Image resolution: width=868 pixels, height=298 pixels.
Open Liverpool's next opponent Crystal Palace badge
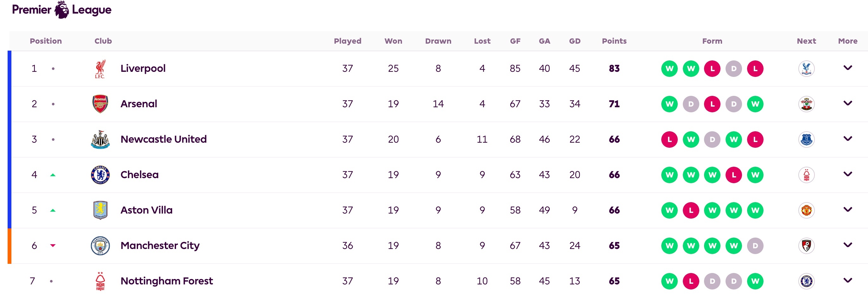click(x=806, y=69)
